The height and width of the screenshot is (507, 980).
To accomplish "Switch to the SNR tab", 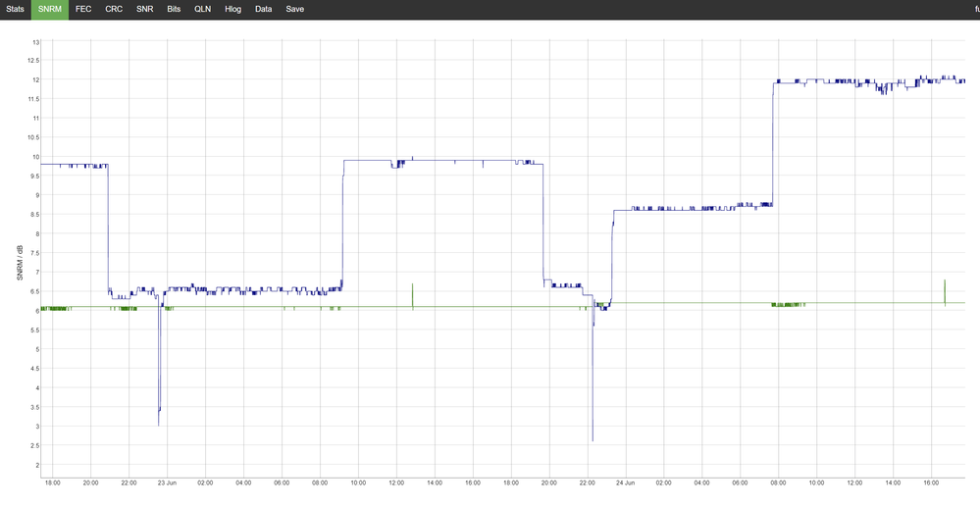I will (x=144, y=9).
